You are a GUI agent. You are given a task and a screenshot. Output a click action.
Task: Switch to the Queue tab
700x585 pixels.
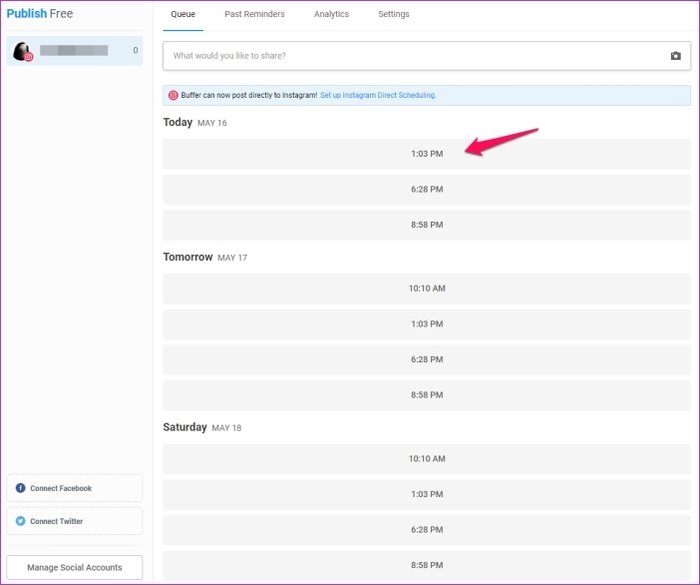tap(183, 14)
